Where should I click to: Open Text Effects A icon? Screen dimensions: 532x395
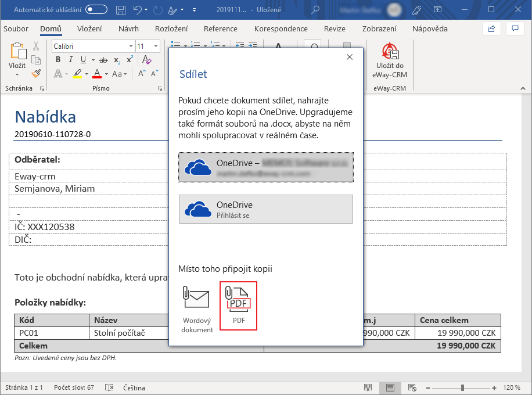click(x=58, y=73)
